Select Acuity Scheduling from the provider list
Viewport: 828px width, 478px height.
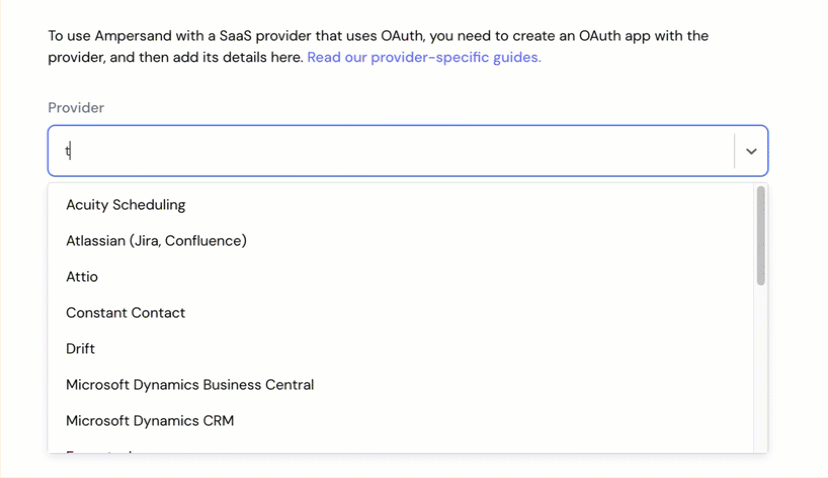[x=400, y=205]
